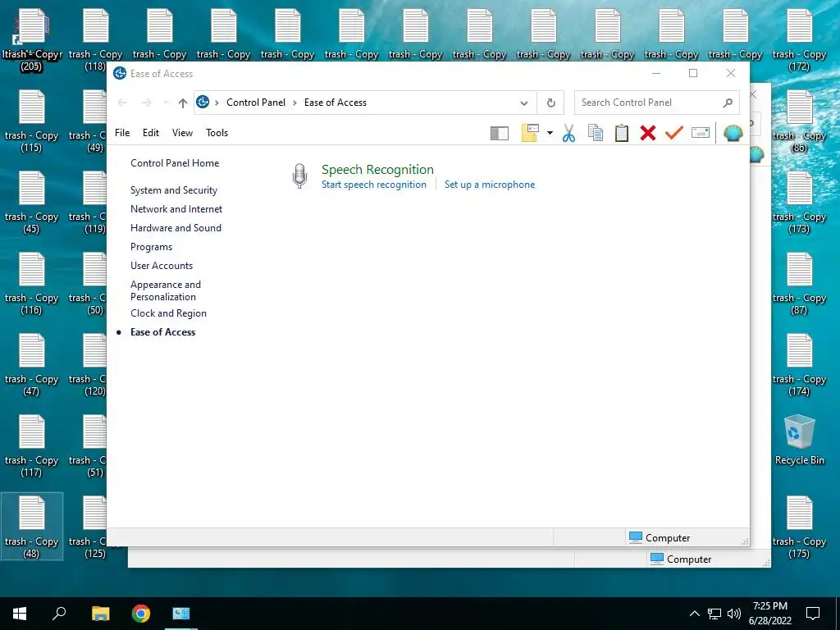
Task: Select trash - Copy (175) desktop file
Action: [799, 527]
